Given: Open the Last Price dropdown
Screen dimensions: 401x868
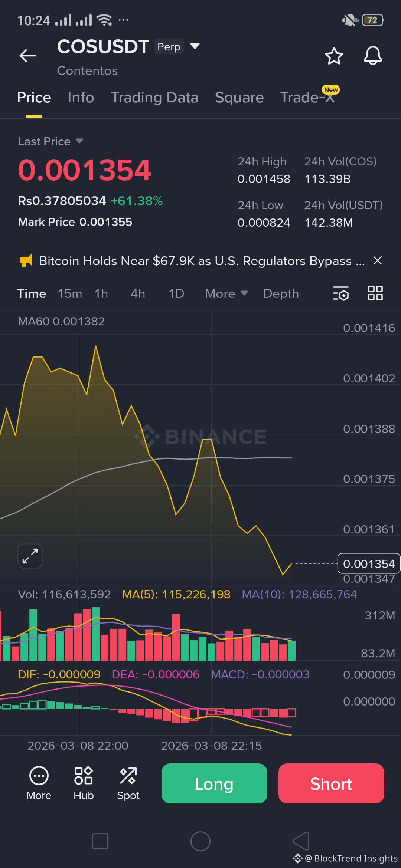Looking at the screenshot, I should coord(50,141).
